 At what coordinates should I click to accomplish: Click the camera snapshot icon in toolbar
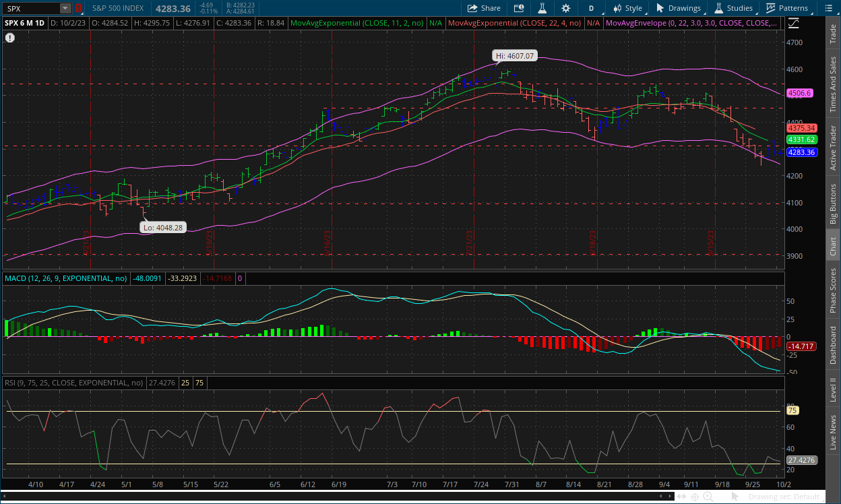pos(518,8)
